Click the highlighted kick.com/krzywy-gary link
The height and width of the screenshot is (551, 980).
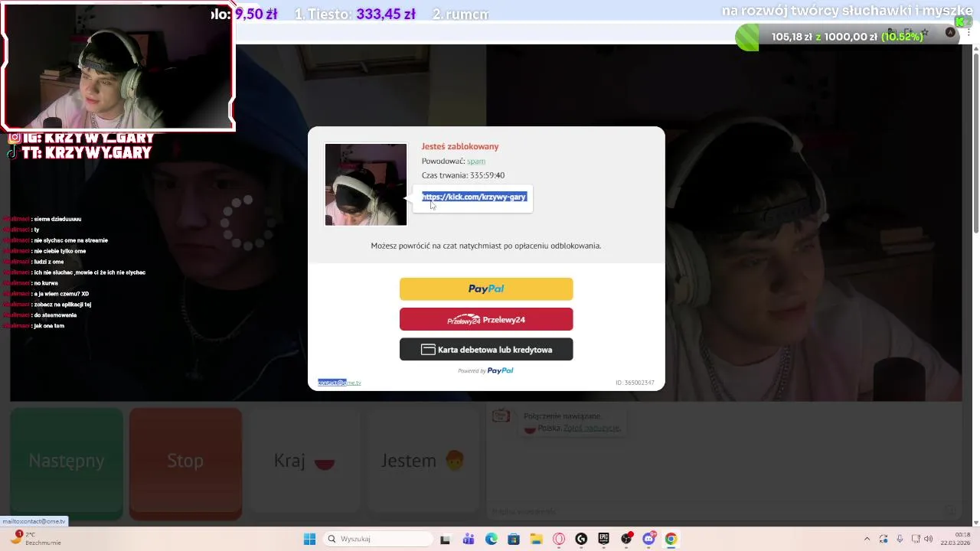[x=474, y=197]
